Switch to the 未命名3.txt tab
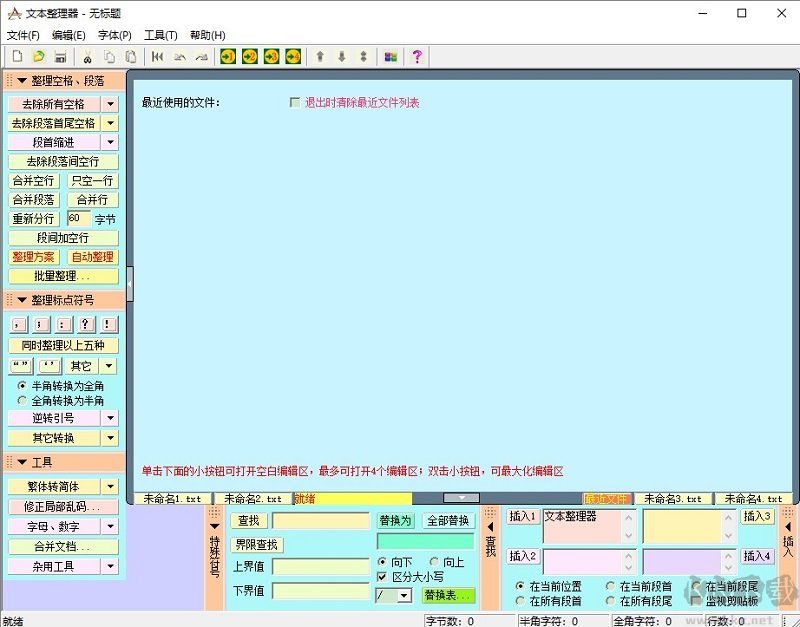 [671, 497]
